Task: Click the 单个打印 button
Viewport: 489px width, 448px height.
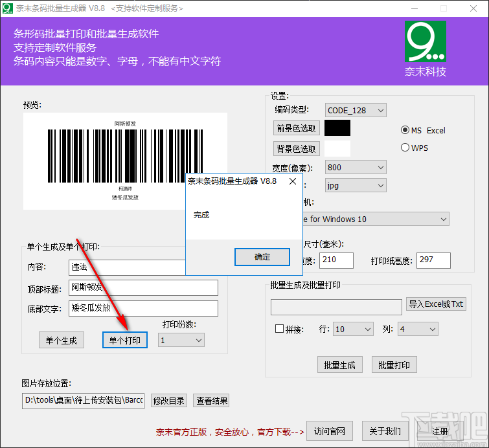Action: [125, 340]
